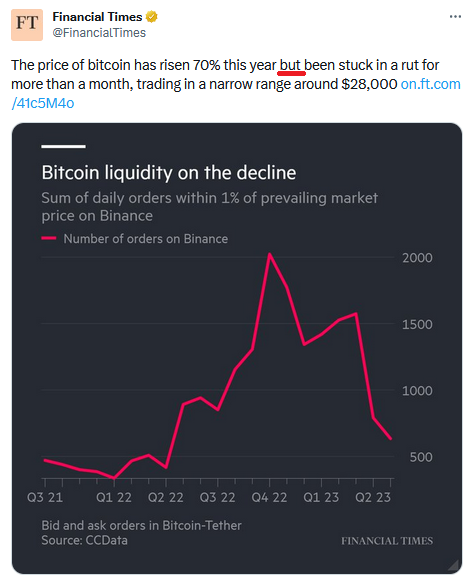Open Financial Times profile name
Viewport: 476px width, 582px height.
click(97, 17)
